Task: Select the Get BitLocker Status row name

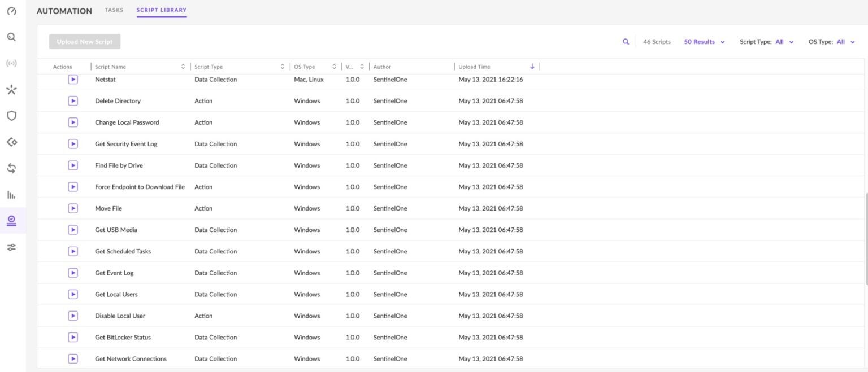Action: 123,337
